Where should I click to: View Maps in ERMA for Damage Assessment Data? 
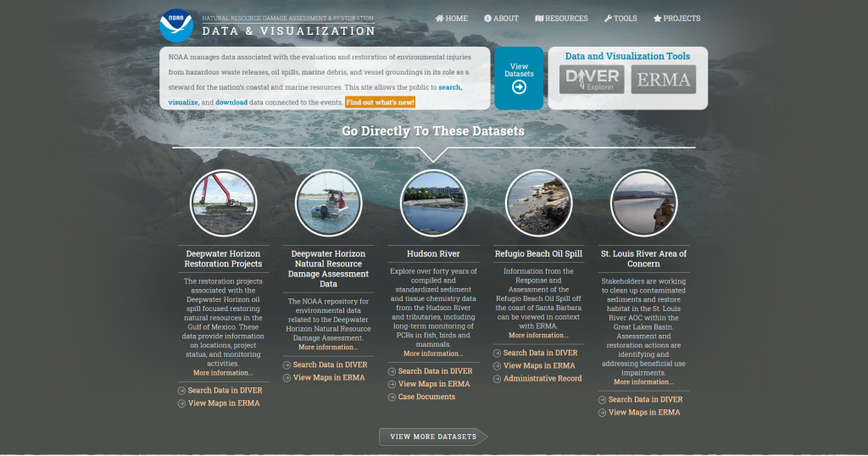pos(329,378)
